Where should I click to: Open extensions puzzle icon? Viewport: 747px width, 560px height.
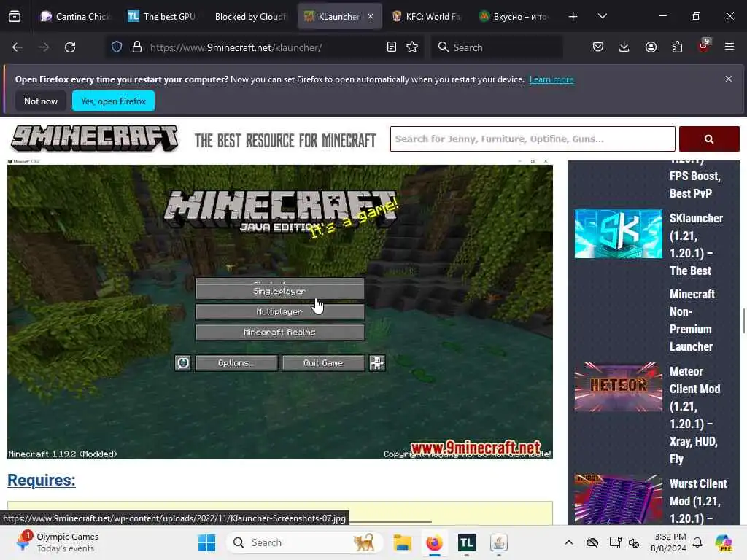(678, 47)
